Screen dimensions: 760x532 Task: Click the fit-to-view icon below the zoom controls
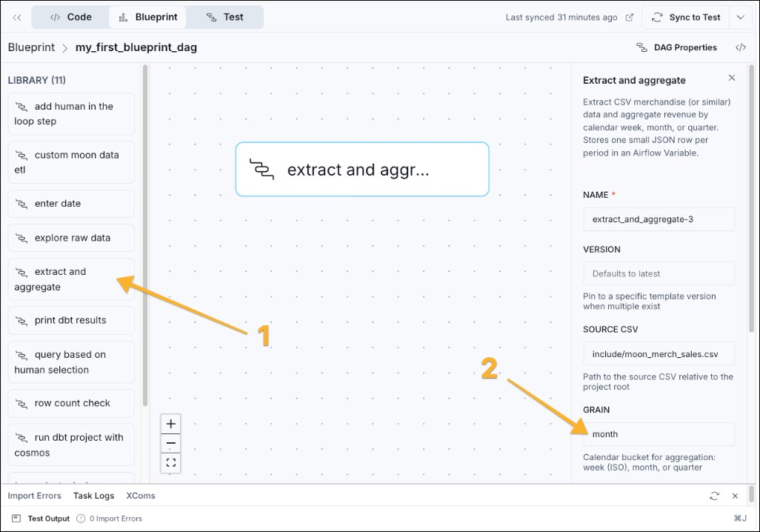[x=170, y=462]
